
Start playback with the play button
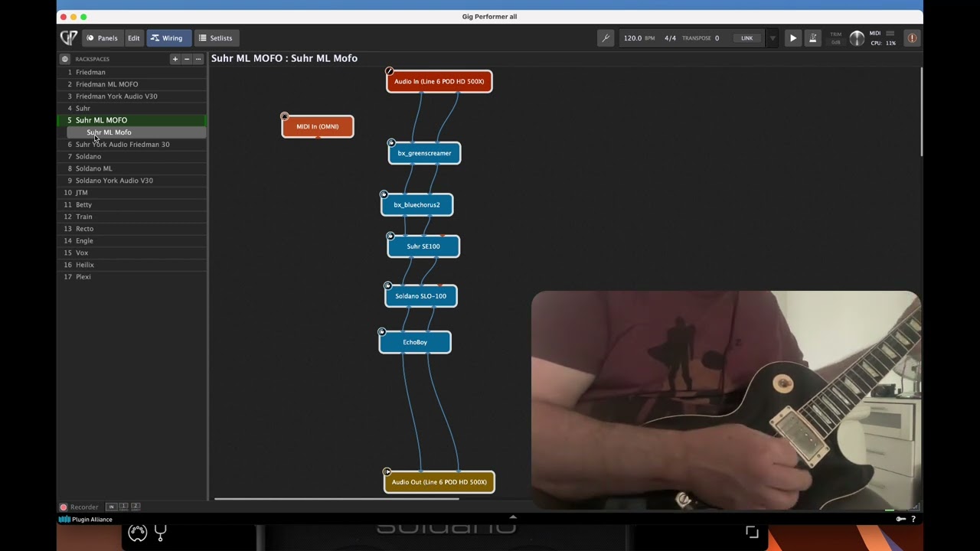pos(793,37)
